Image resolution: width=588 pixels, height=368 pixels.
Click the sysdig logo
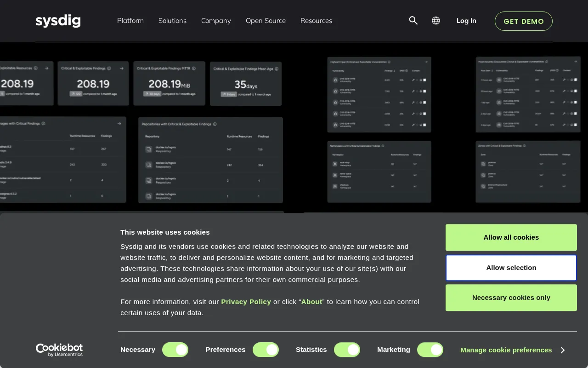point(58,21)
